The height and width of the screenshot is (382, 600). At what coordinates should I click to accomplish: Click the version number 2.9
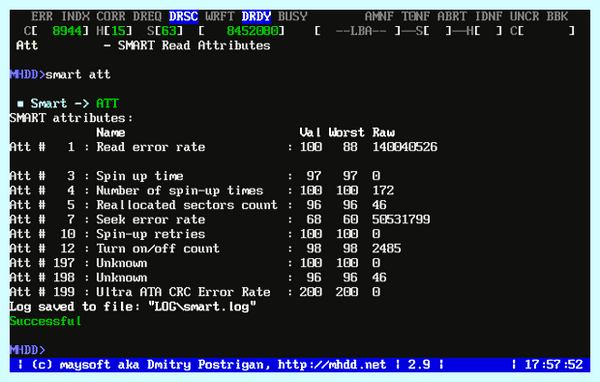(419, 365)
